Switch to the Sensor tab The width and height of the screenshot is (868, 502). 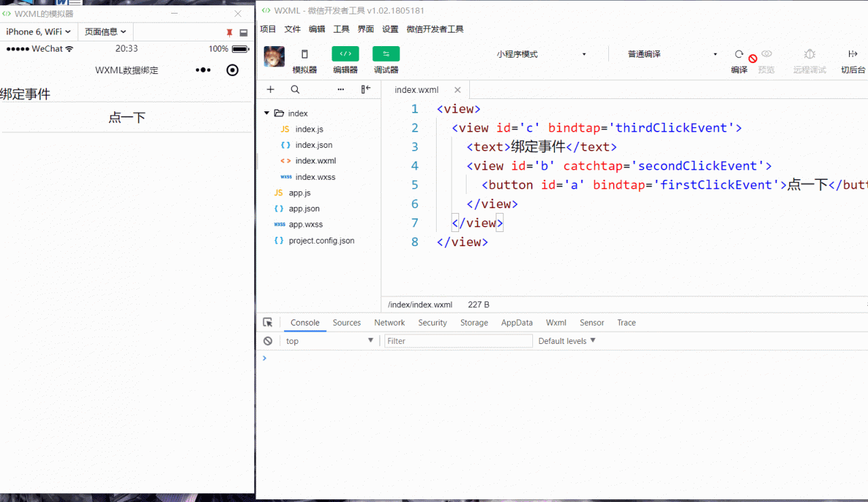coord(592,323)
